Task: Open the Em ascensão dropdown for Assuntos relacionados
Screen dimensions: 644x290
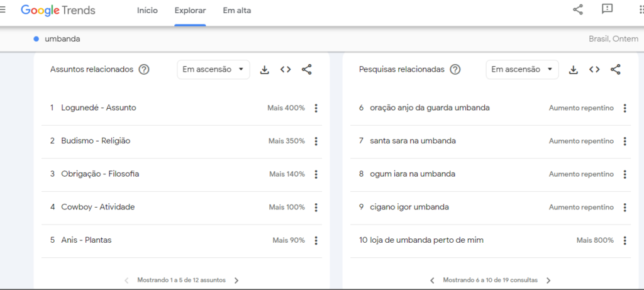Action: 213,70
